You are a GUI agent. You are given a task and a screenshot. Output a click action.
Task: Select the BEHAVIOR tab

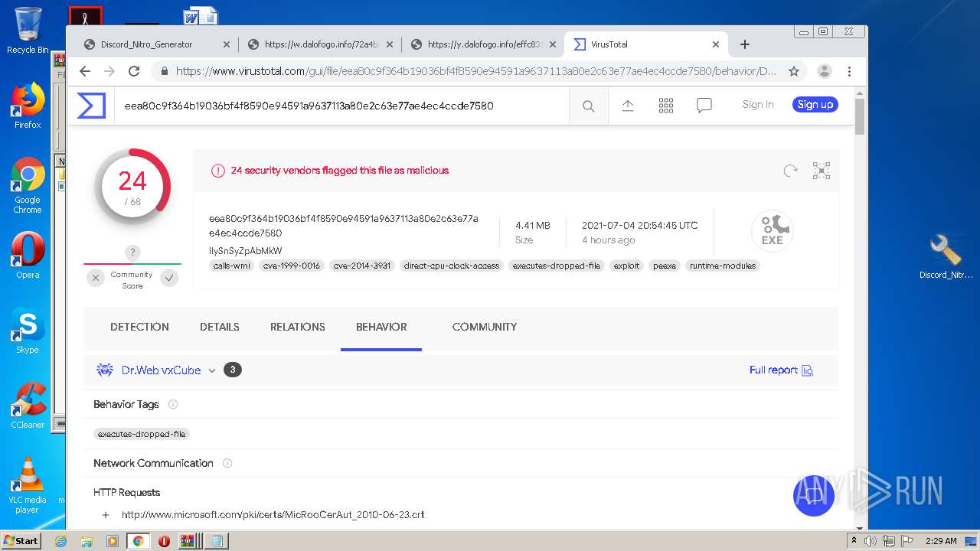click(381, 327)
